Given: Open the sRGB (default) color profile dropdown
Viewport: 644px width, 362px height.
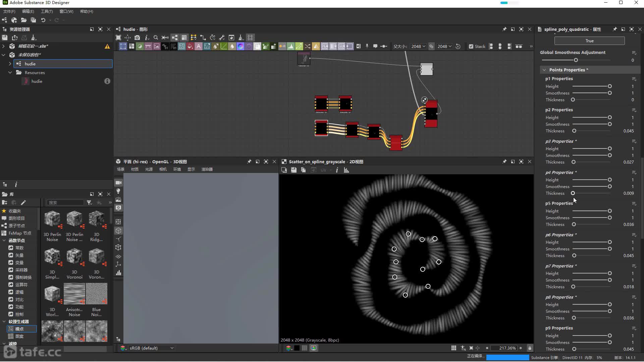Looking at the screenshot, I should point(151,348).
